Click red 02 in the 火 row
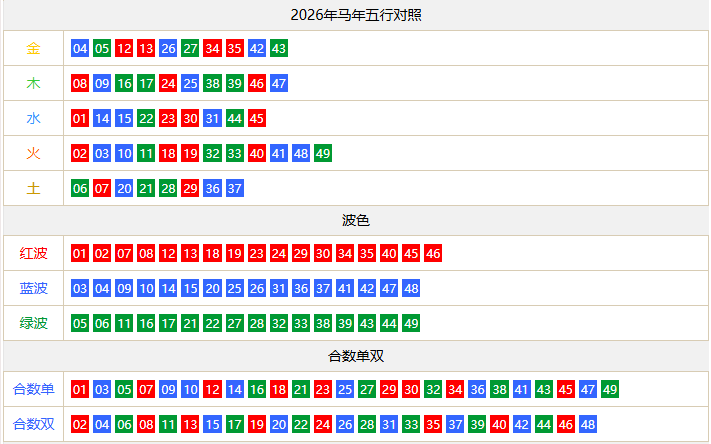The height and width of the screenshot is (444, 711). [x=80, y=153]
